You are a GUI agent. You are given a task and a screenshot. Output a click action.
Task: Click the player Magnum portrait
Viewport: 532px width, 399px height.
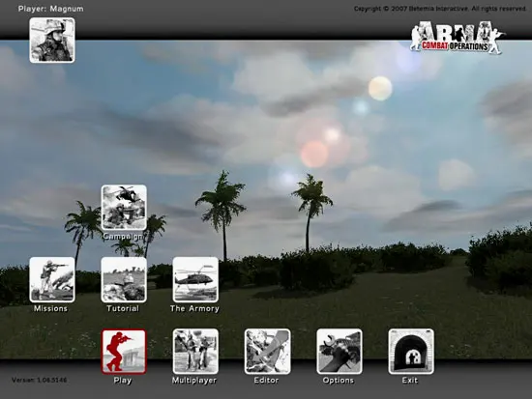[x=52, y=40]
